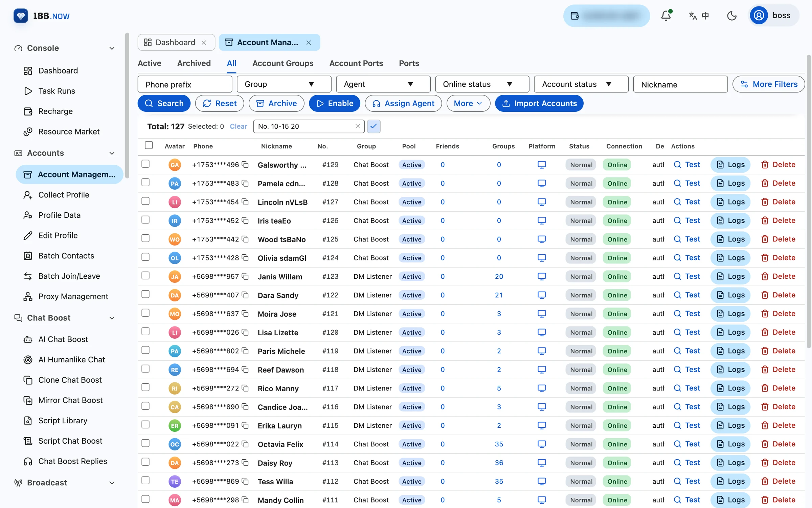Click the boss user avatar icon
This screenshot has width=812, height=508.
coord(759,16)
